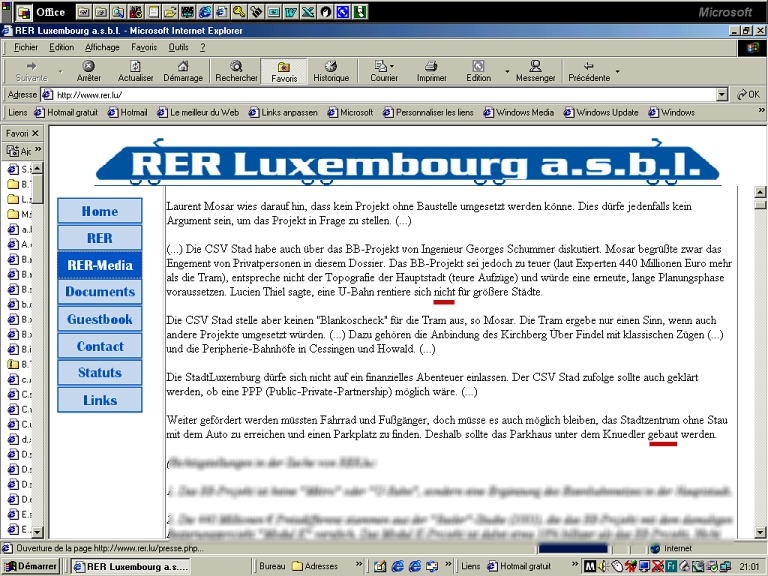
Task: Open the Outils menu
Action: click(x=178, y=47)
